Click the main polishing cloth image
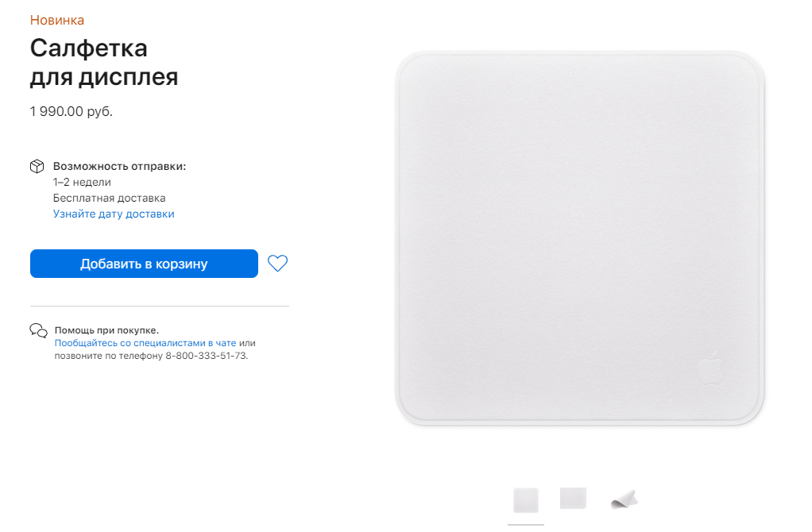Screen dimensions: 812x532 [x=580, y=238]
